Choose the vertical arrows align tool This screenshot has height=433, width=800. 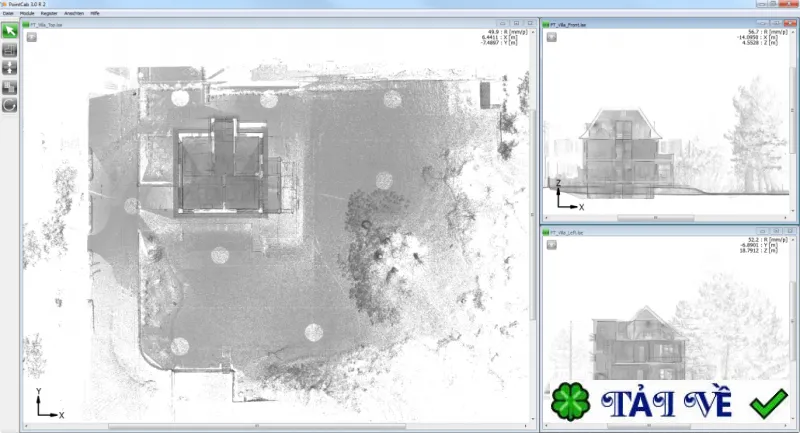(x=10, y=68)
